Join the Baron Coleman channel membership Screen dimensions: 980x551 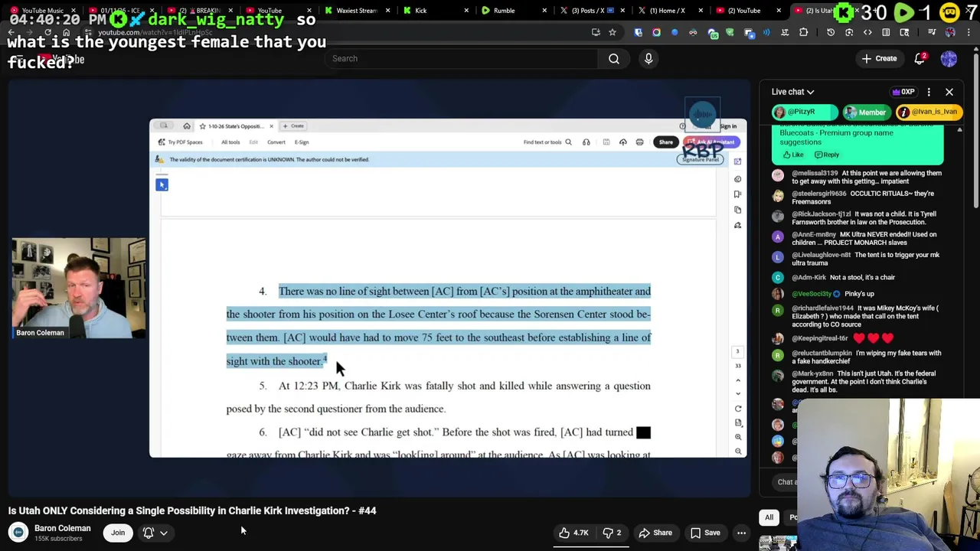click(x=118, y=533)
